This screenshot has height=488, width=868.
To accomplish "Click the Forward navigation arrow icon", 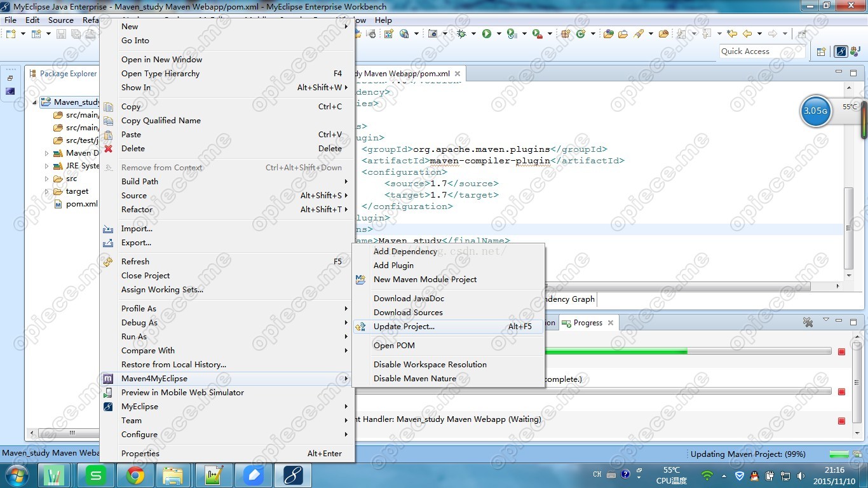I will point(772,34).
